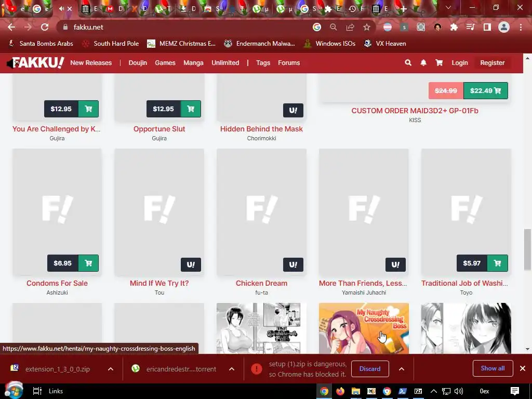Open the MEMZ Christmas bookmark
Viewport: 532px width, 399px height.
pyautogui.click(x=181, y=44)
